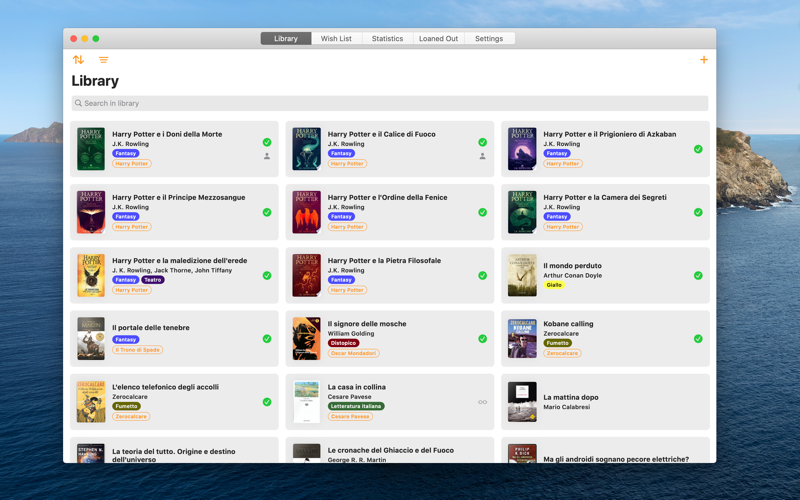This screenshot has height=500, width=800.
Task: Click cover of Il portale delle tenebre
Action: point(91,339)
